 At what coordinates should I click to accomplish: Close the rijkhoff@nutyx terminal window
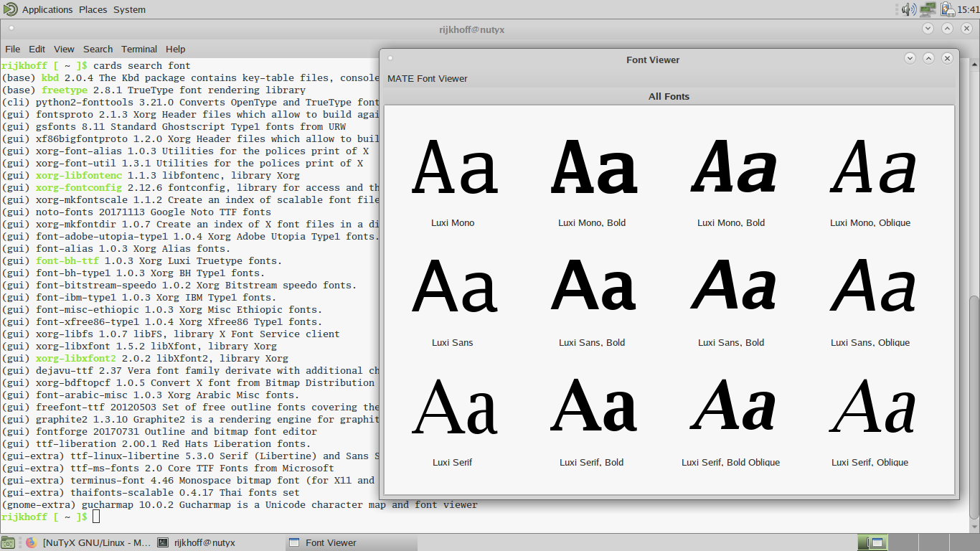coord(966,29)
